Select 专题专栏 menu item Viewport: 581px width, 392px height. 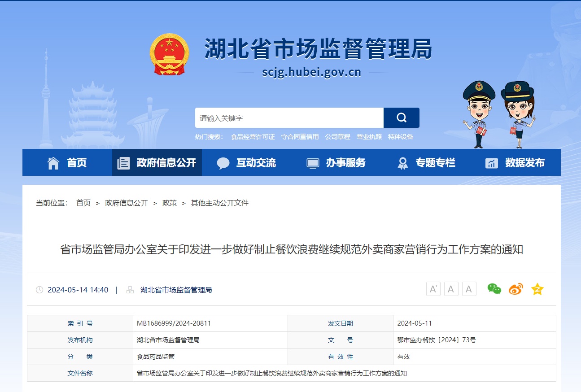pyautogui.click(x=426, y=163)
